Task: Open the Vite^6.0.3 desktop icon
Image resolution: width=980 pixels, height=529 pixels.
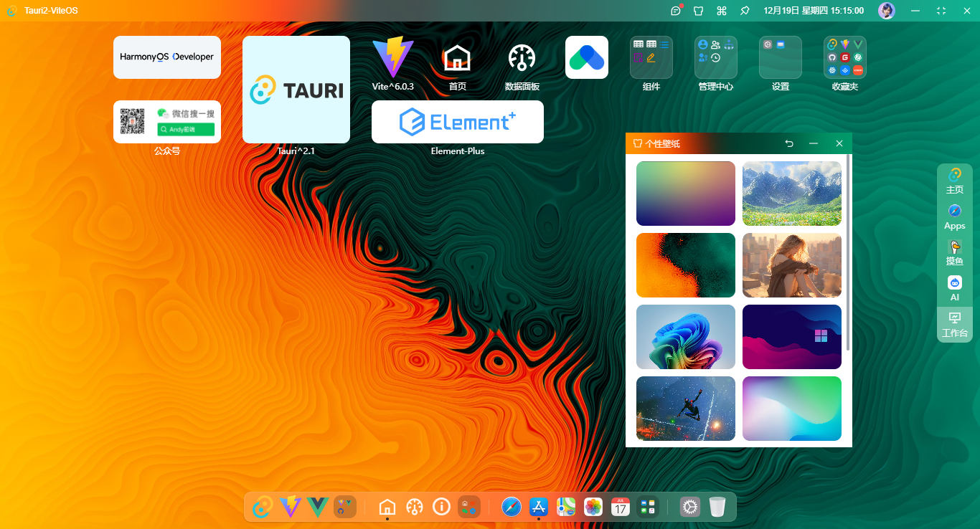Action: coord(393,57)
